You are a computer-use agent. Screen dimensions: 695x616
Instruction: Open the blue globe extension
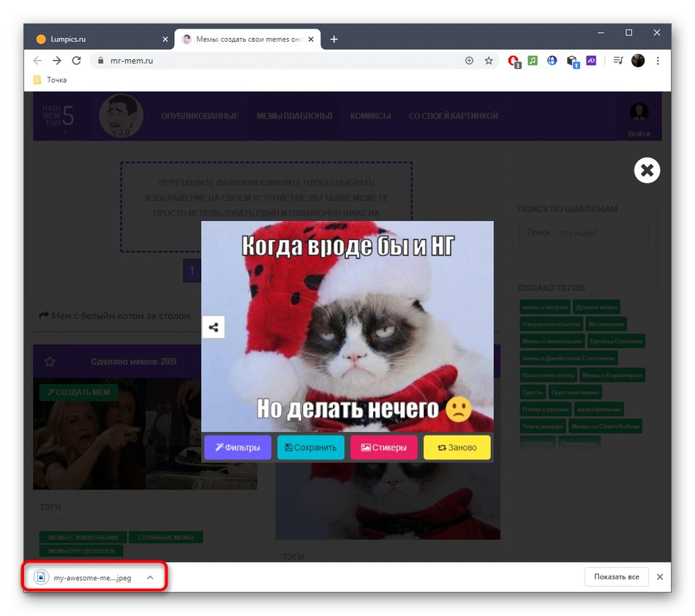552,60
